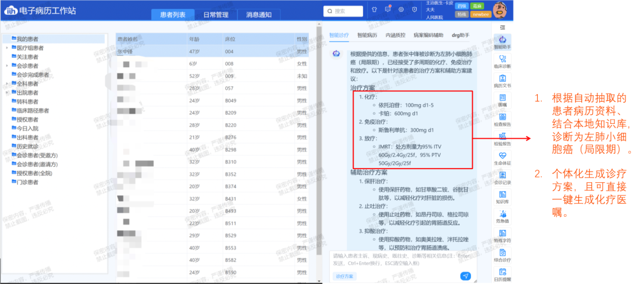This screenshot has height=284, width=644.
Task: Click the 电子病历工作站 logo icon
Action: coord(10,11)
